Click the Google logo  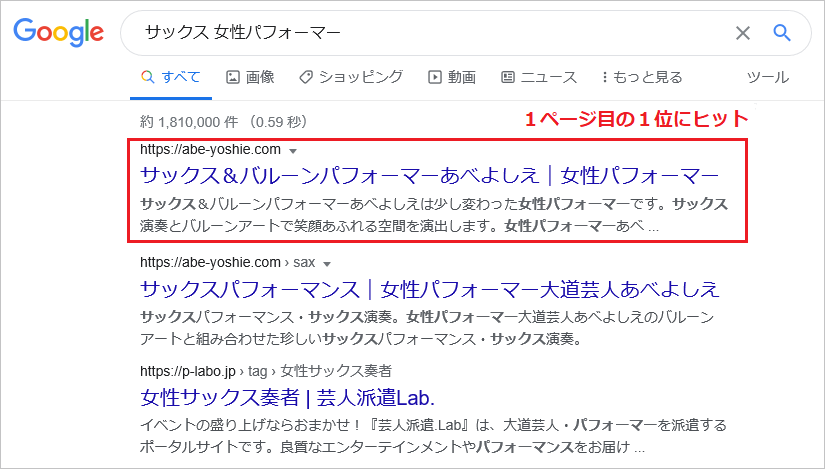coord(58,33)
